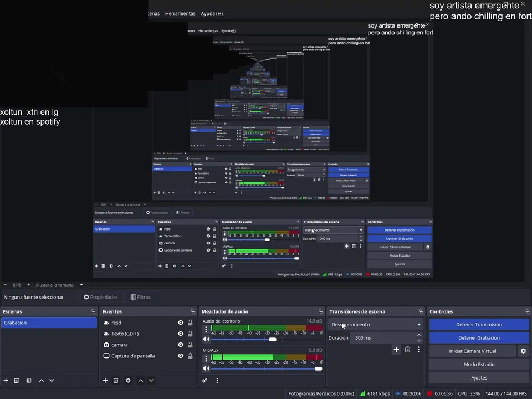Hide the Captura de pantalla source

(x=181, y=356)
